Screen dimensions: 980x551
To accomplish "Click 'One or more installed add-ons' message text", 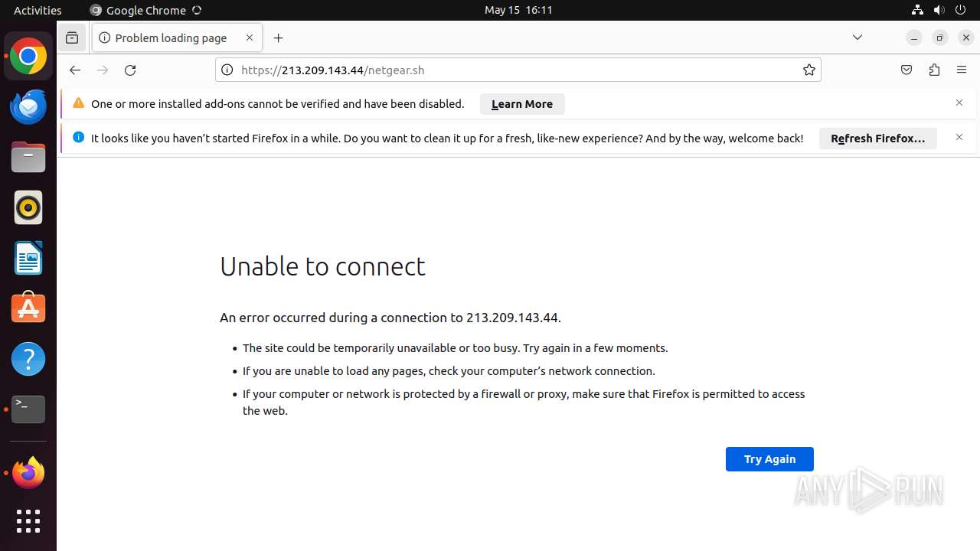I will tap(278, 104).
